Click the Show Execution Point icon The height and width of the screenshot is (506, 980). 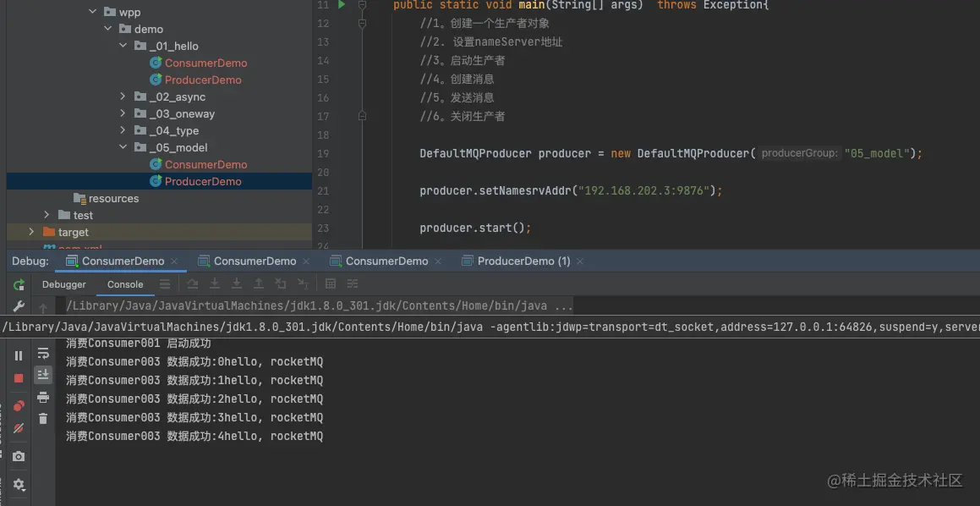tap(165, 284)
